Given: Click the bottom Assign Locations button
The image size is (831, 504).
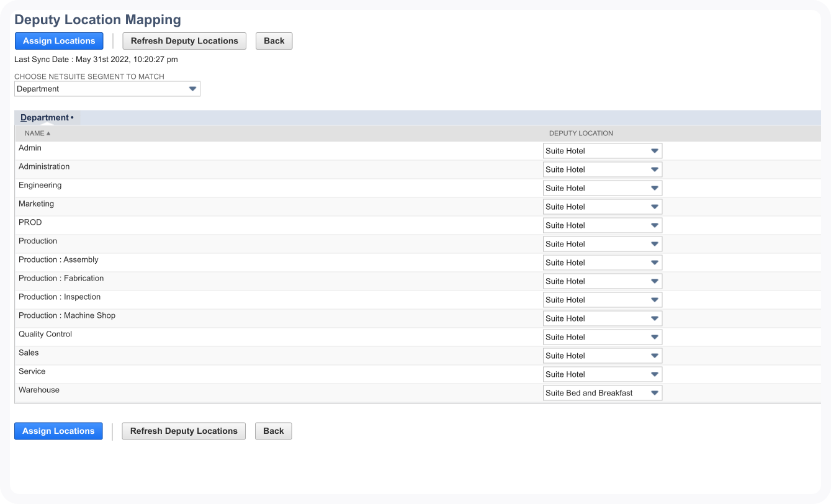Looking at the screenshot, I should tap(58, 431).
